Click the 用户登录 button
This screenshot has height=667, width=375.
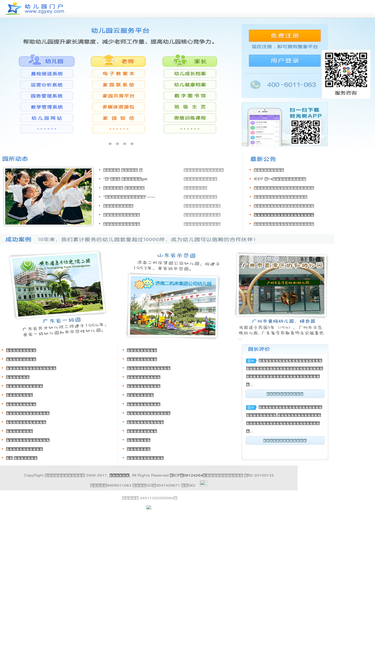(x=284, y=61)
